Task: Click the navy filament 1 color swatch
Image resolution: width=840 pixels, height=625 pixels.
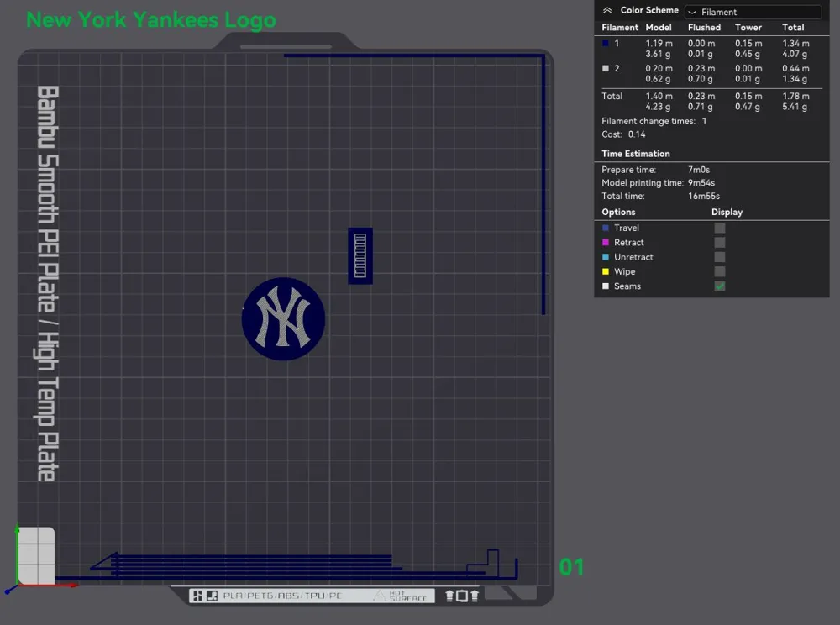Action: pos(606,44)
